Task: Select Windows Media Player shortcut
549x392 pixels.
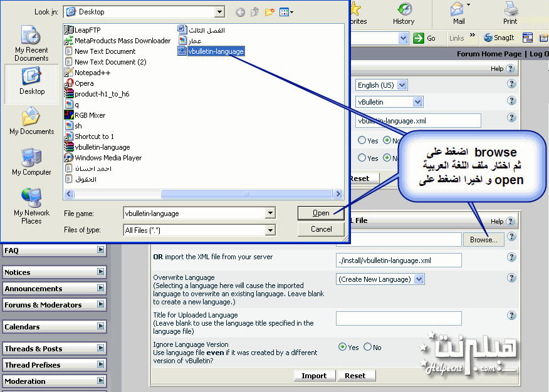Action: pyautogui.click(x=103, y=158)
